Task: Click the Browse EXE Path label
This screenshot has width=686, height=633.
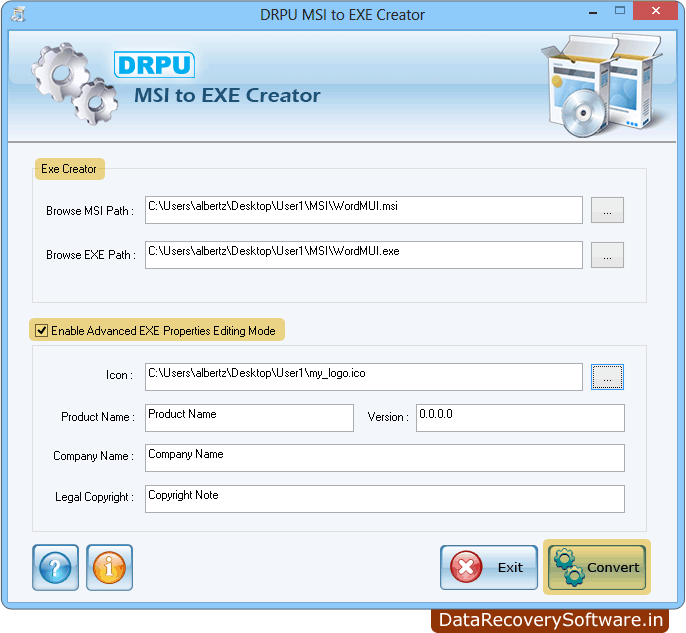Action: click(91, 255)
